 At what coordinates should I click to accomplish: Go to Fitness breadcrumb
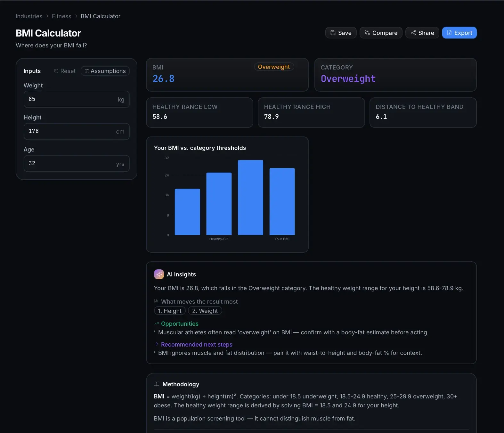point(61,16)
